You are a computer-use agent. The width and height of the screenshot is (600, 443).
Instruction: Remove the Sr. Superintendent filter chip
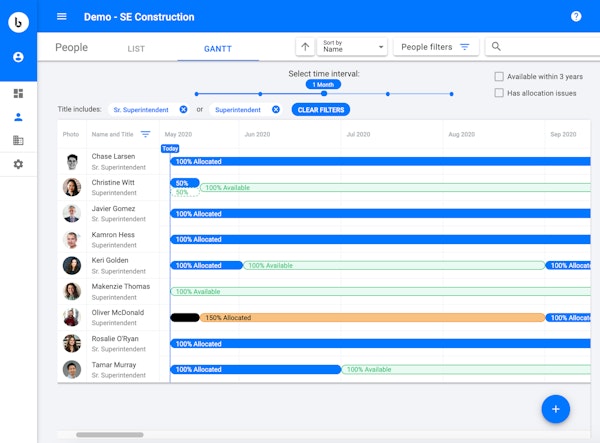(183, 109)
